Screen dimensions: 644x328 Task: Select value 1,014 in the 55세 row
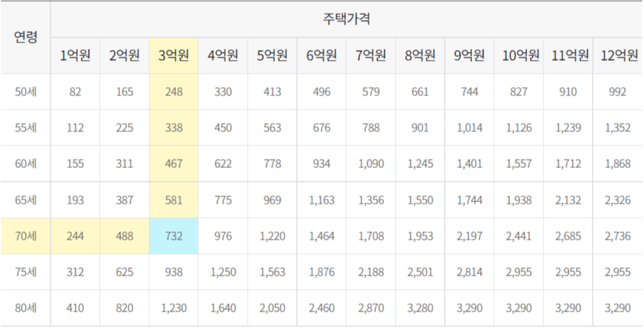pos(469,128)
